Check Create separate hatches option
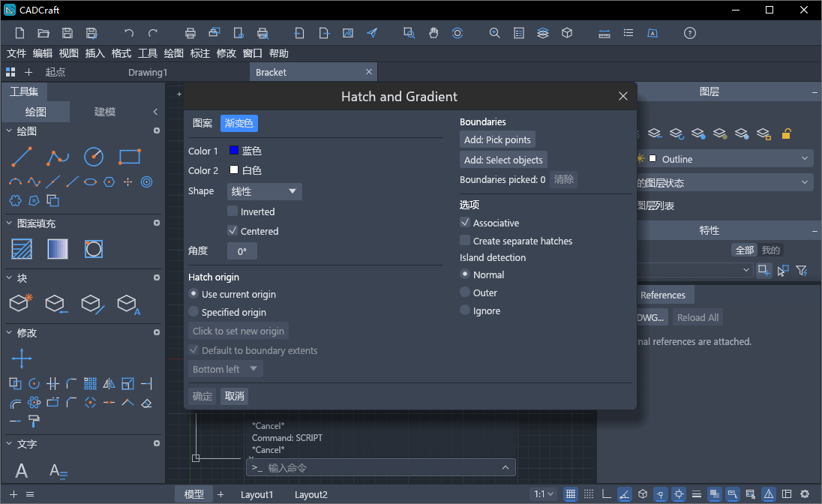 pyautogui.click(x=465, y=241)
